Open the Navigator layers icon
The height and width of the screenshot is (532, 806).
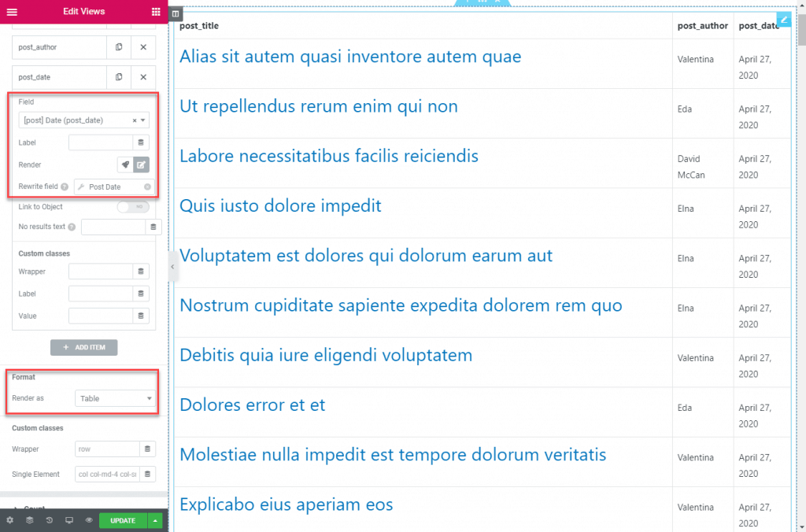coord(29,520)
